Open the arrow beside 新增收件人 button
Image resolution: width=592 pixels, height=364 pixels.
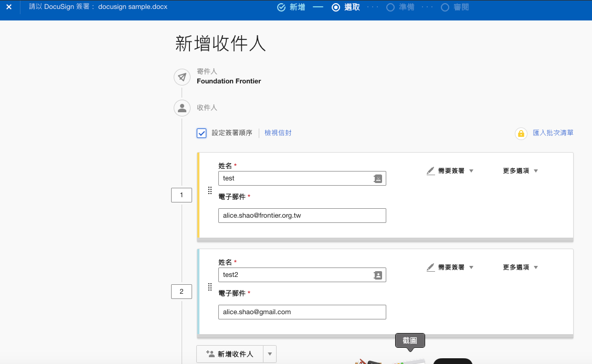[x=270, y=354]
